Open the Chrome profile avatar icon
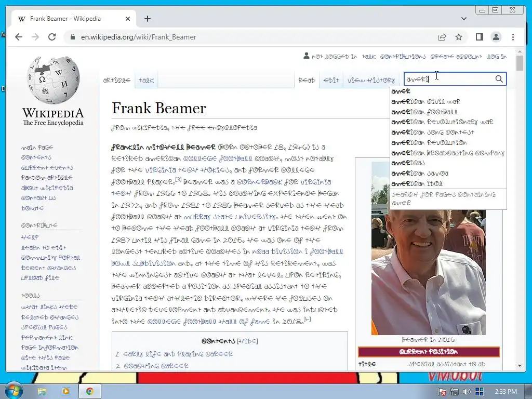Viewport: 532px width, 399px height. pyautogui.click(x=496, y=37)
